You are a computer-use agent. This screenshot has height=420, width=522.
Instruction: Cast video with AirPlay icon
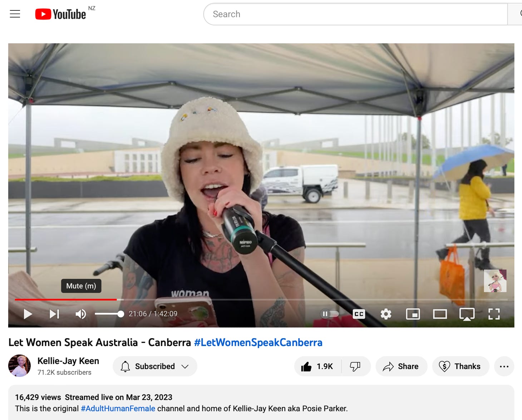[467, 314]
